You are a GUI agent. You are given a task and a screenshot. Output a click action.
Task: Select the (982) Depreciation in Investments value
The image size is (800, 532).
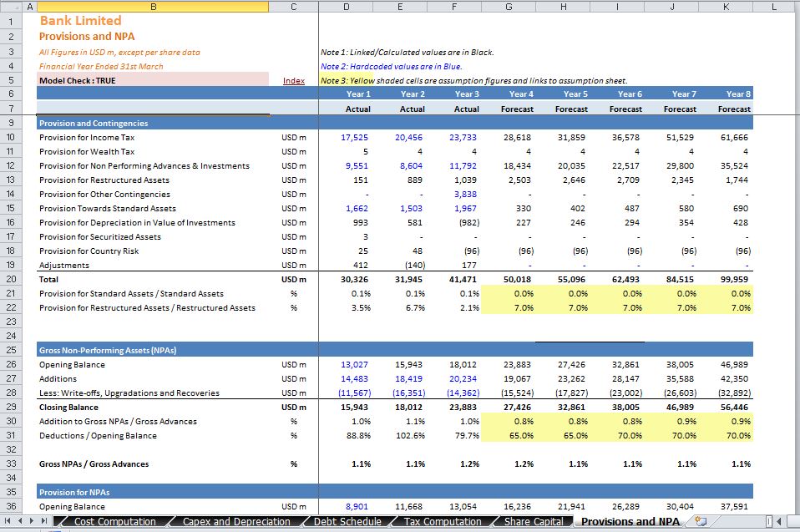pyautogui.click(x=454, y=222)
